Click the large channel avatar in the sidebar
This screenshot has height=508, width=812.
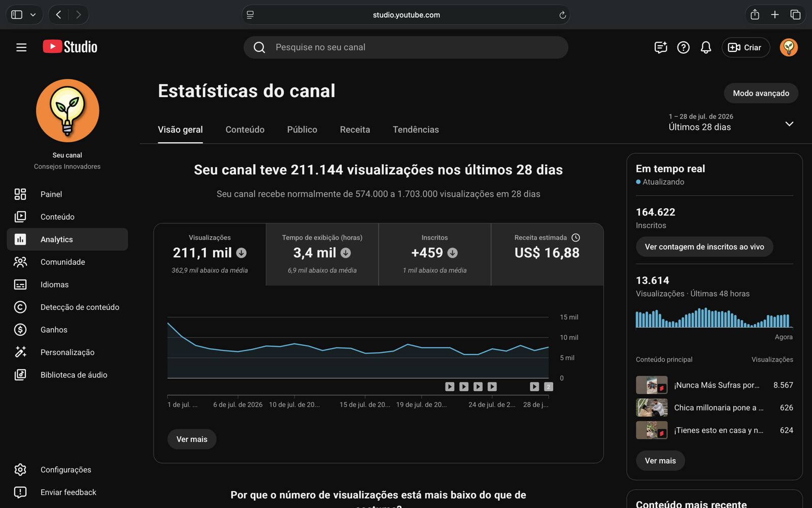tap(67, 111)
